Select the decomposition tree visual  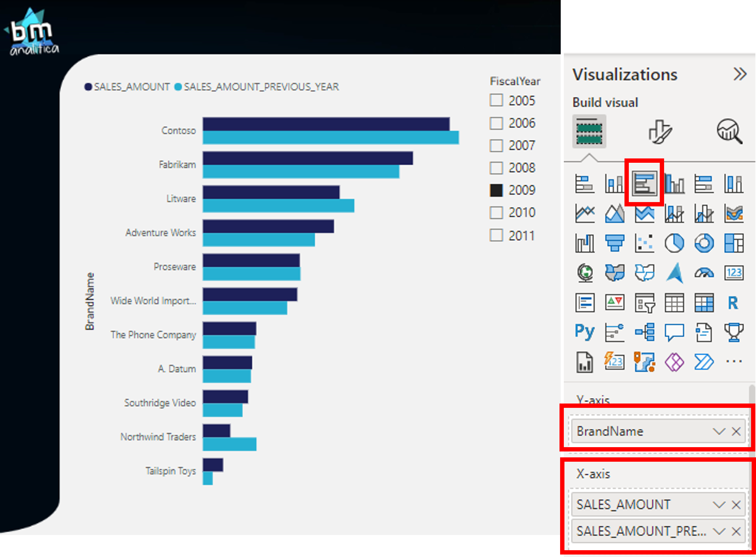[x=644, y=332]
